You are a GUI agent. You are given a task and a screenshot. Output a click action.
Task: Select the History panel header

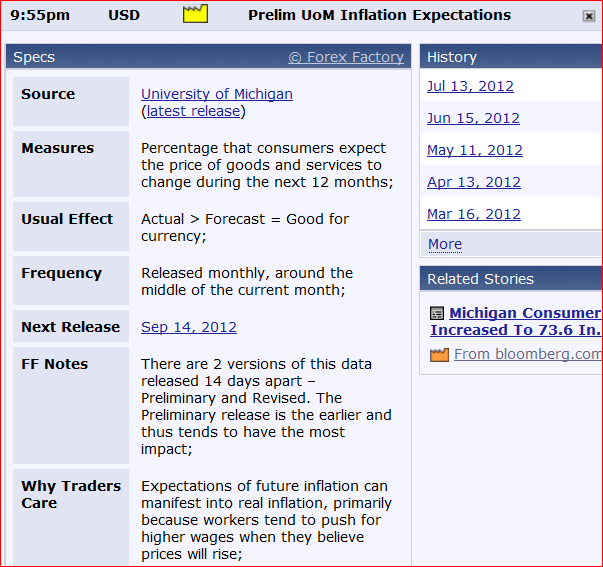coord(511,57)
